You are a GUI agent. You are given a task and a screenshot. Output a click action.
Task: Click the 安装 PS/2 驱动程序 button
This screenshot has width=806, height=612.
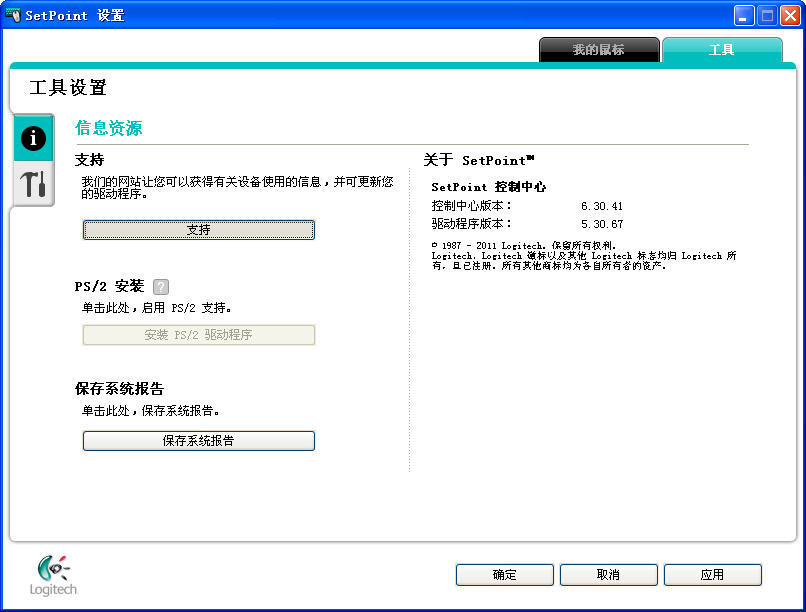click(198, 335)
